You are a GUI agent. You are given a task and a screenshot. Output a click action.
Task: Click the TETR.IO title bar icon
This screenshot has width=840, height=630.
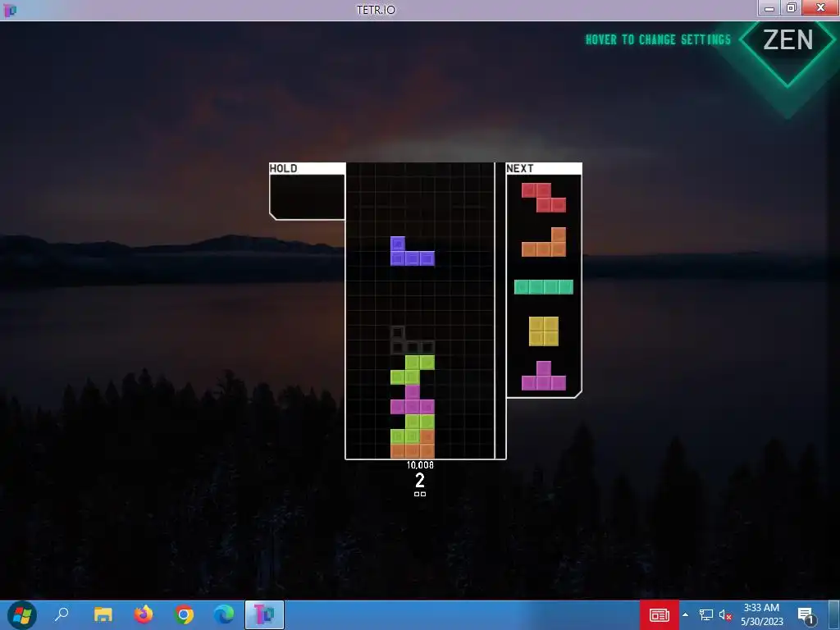(10, 10)
